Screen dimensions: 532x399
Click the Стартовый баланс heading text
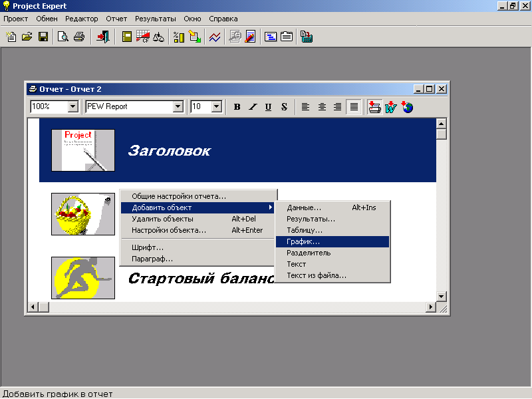pos(201,279)
